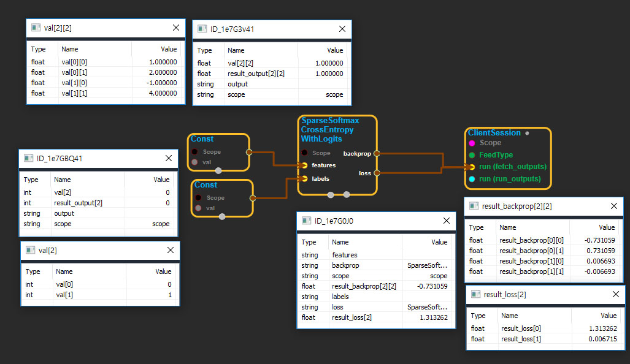Close the ID_1e7G3v41 panel
630x364 pixels.
[342, 29]
